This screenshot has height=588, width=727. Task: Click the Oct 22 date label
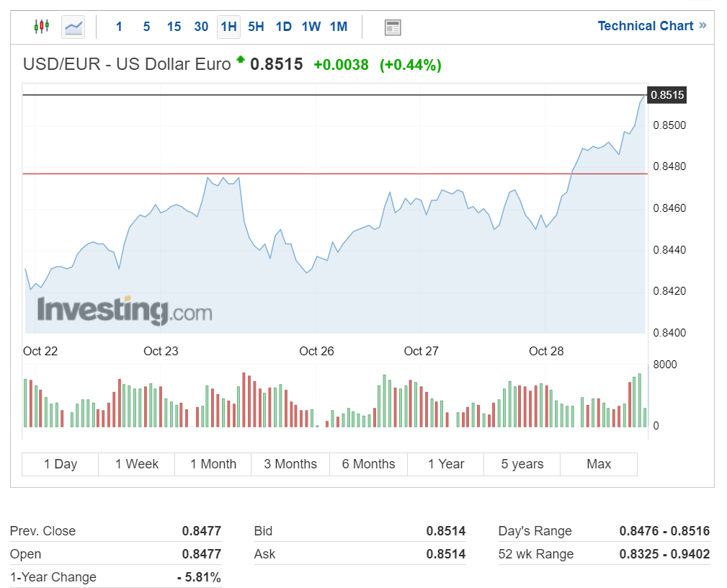click(x=40, y=351)
